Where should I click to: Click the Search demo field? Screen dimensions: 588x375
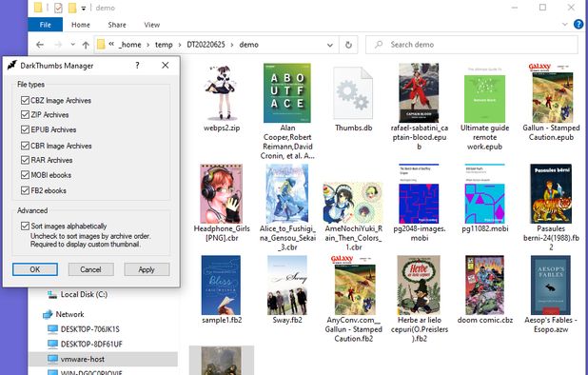pos(471,45)
